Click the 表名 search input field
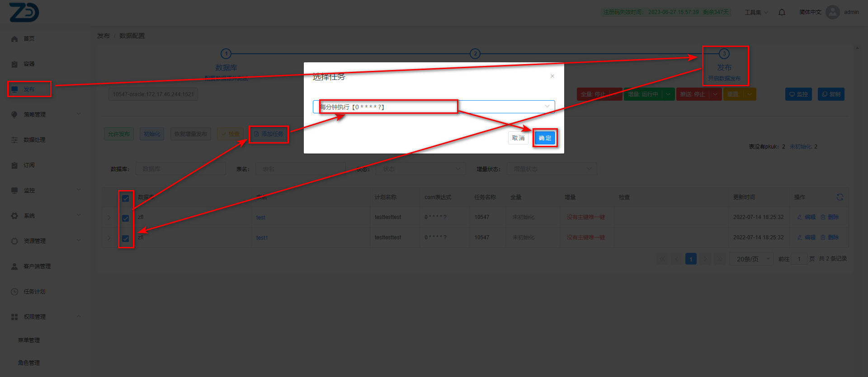 (x=300, y=169)
